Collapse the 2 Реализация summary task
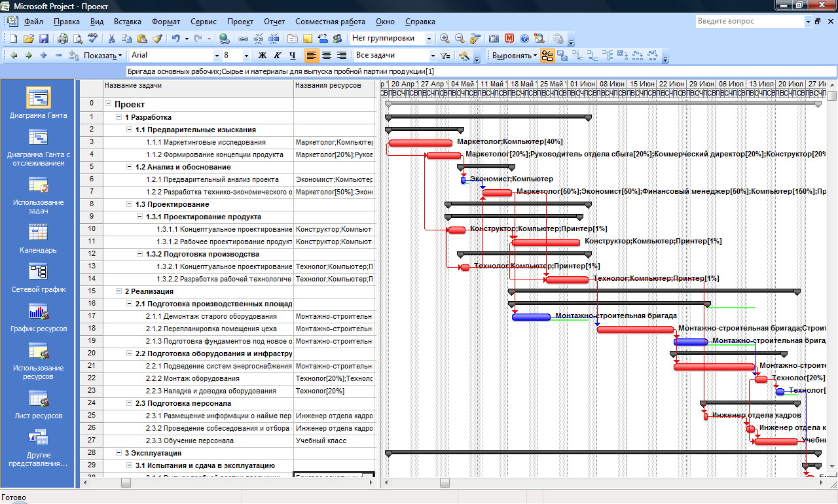The image size is (838, 504). [118, 291]
